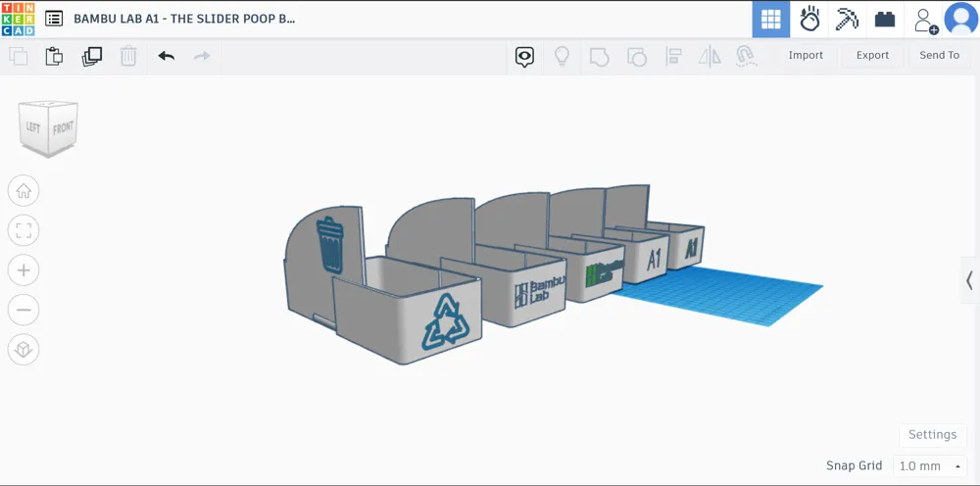Toggle the perspective/orthographic view button
Image resolution: width=980 pixels, height=486 pixels.
(24, 349)
